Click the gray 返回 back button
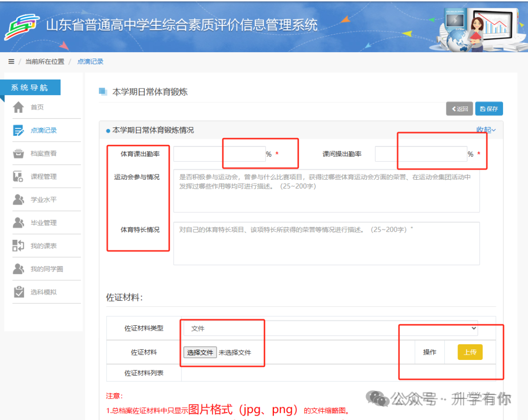The image size is (528, 420). [x=459, y=108]
